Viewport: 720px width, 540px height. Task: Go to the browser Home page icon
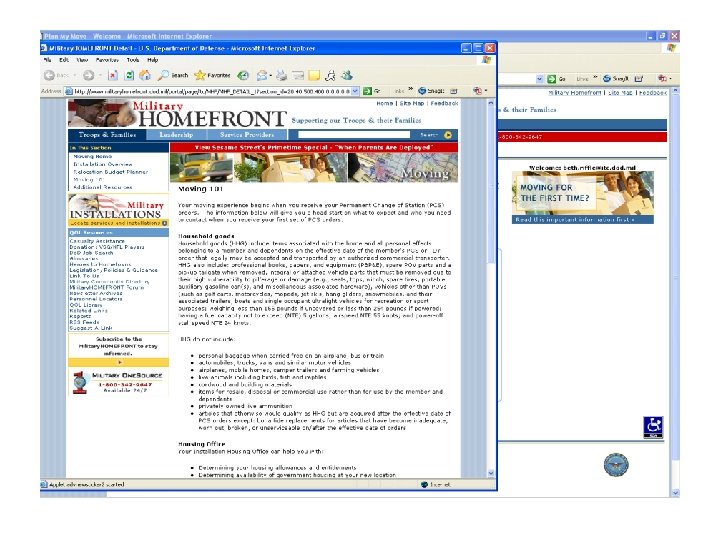[145, 75]
